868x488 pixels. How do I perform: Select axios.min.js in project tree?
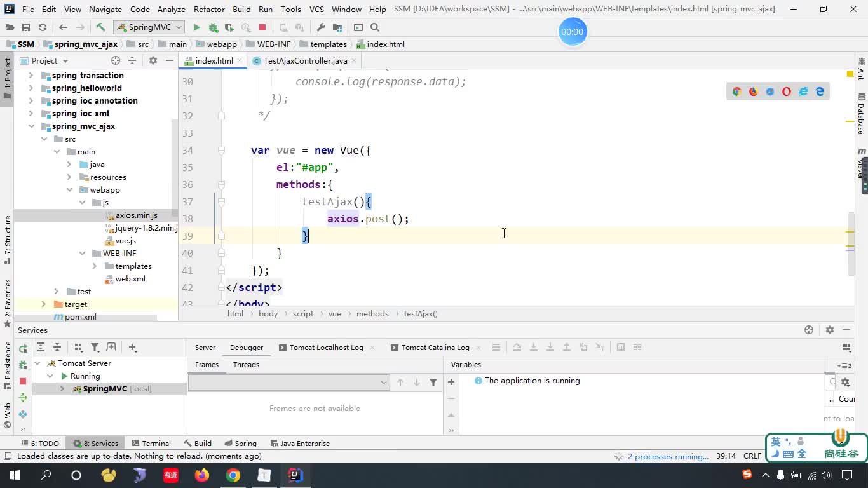136,215
